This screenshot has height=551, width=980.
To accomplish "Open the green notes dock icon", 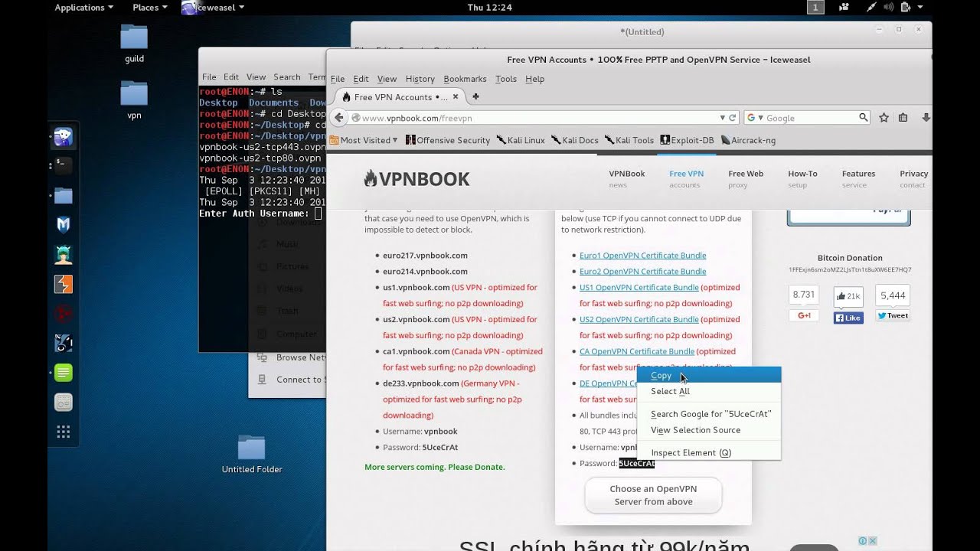I will pyautogui.click(x=64, y=373).
